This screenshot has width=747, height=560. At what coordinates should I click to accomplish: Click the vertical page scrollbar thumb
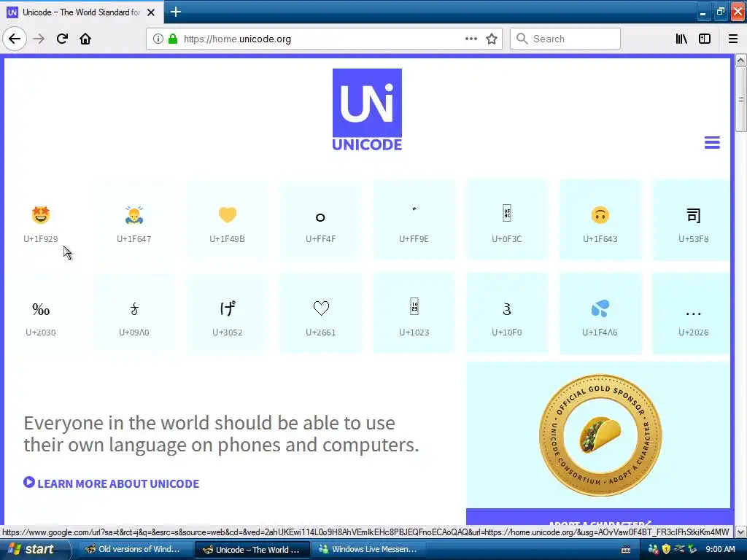tap(740, 99)
